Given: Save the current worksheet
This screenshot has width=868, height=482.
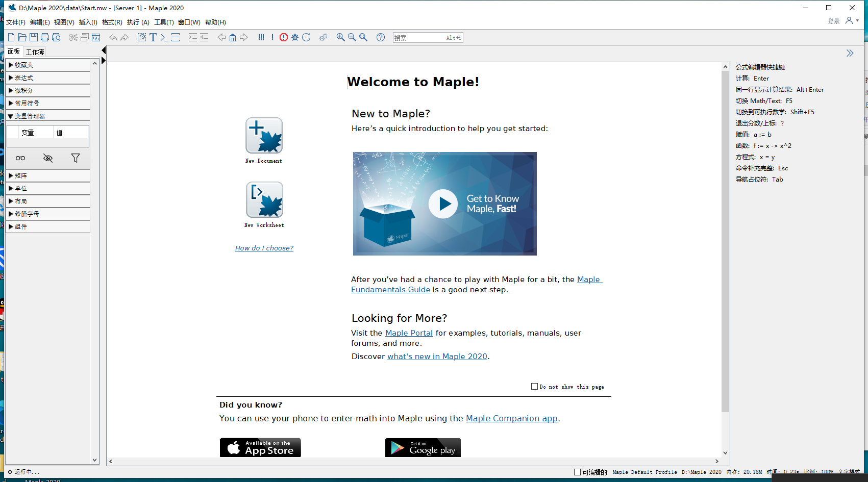Looking at the screenshot, I should click(x=33, y=37).
